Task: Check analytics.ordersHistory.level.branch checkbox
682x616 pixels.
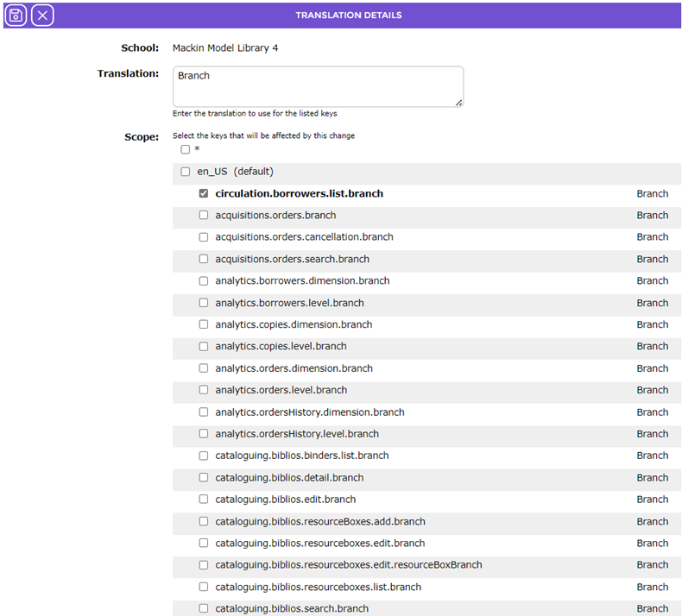Action: point(204,434)
